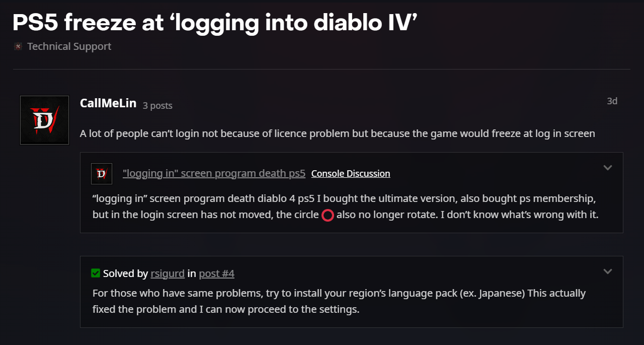Screen dimensions: 644x345
Task: Click the "Solved by" label
Action: (125, 274)
